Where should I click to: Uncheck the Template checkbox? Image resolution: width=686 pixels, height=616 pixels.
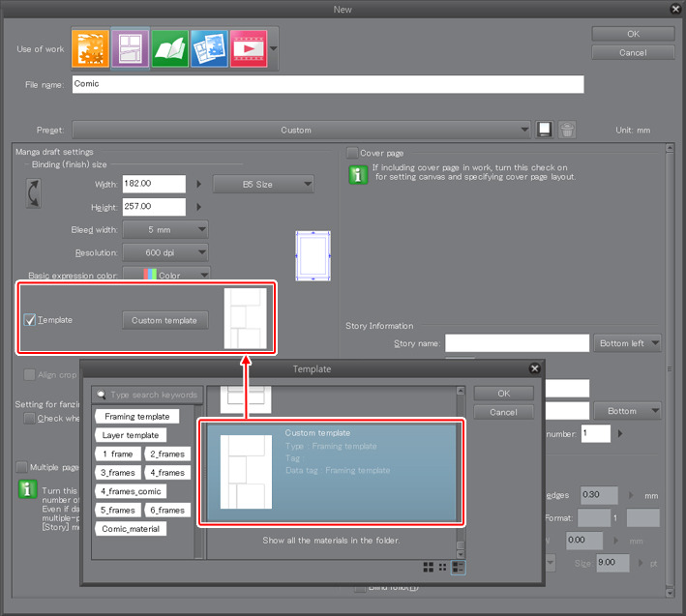click(x=29, y=319)
